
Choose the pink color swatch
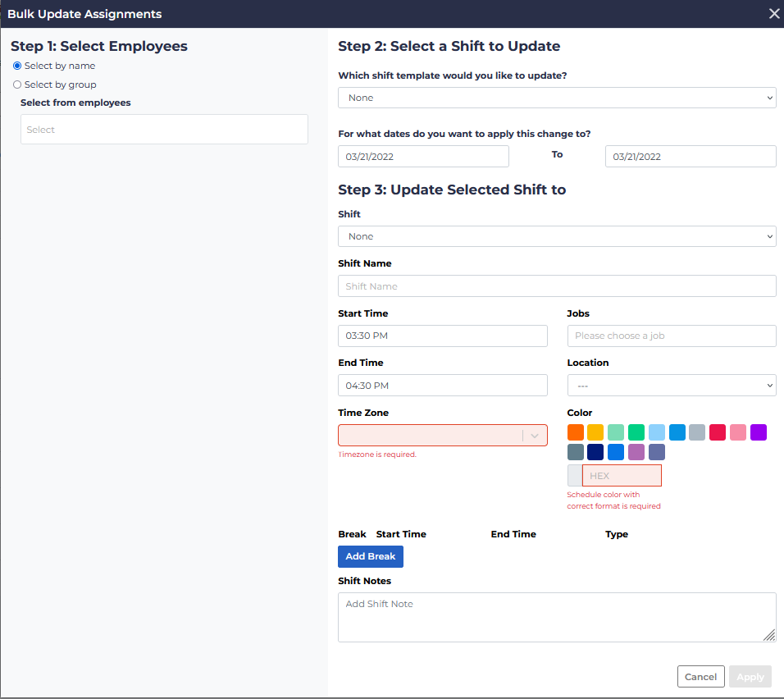tap(738, 432)
